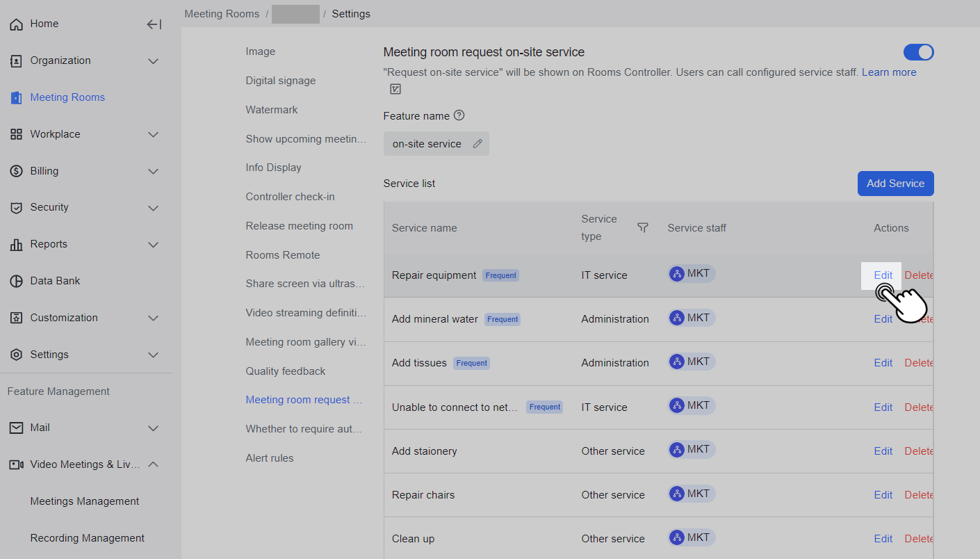Expand the Billing menu chevron

tap(154, 171)
